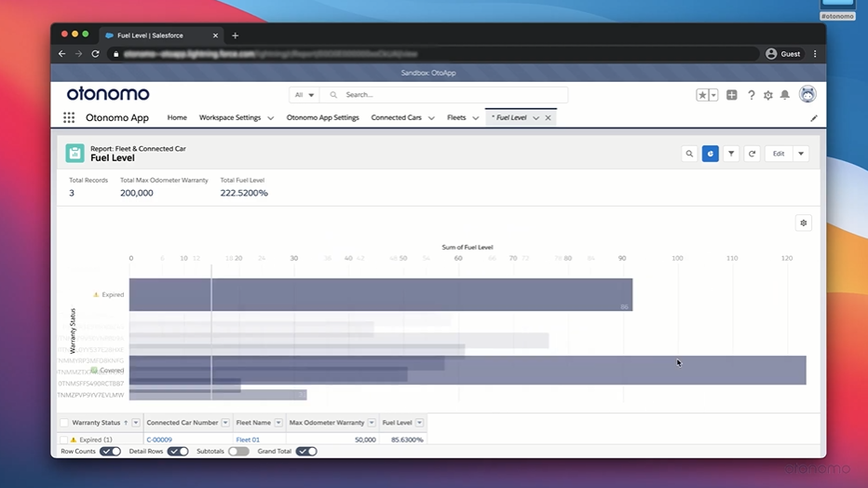Toggle the Detail Rows switch

tap(178, 452)
